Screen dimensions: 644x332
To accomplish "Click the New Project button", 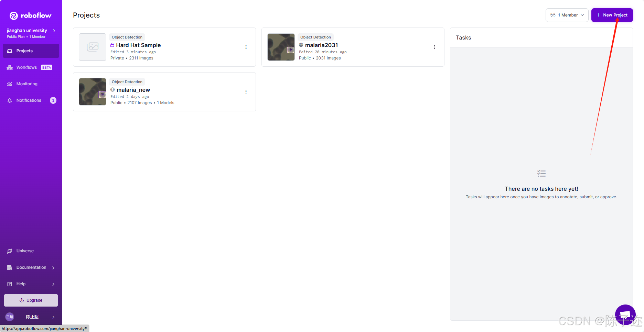I will 612,15.
